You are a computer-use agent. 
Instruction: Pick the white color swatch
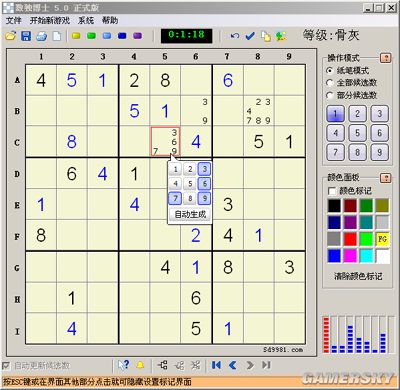[x=382, y=256]
